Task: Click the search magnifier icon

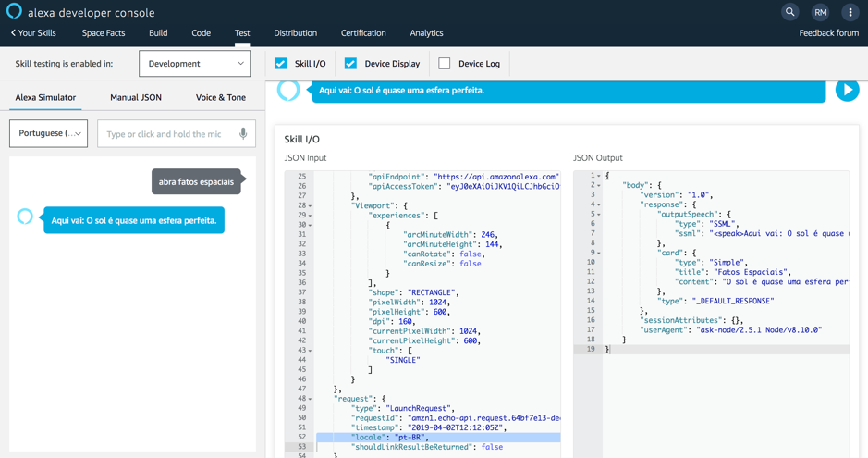Action: click(789, 12)
